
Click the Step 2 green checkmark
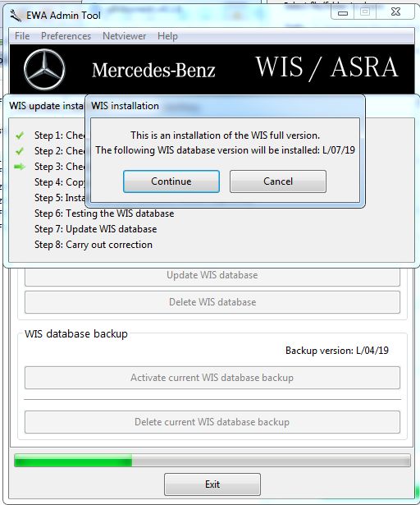click(20, 151)
